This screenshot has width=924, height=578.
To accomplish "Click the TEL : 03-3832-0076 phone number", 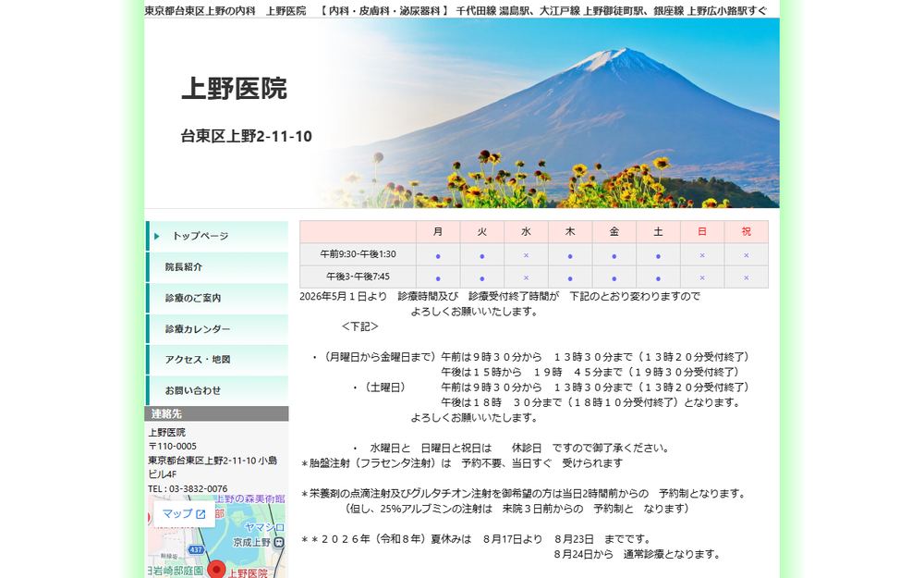I will tap(188, 489).
